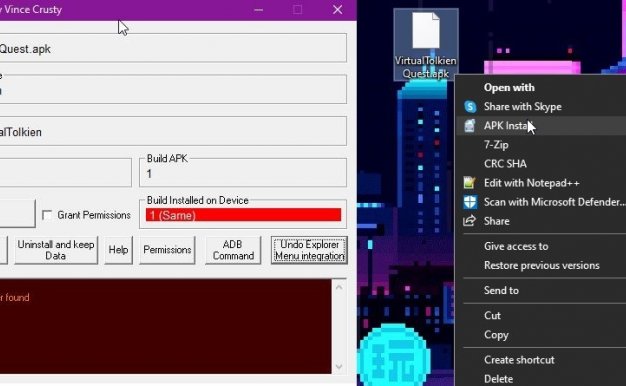Image resolution: width=626 pixels, height=386 pixels.
Task: Select the VirtualTolkienQuest.apk desktop file icon
Action: 426,44
